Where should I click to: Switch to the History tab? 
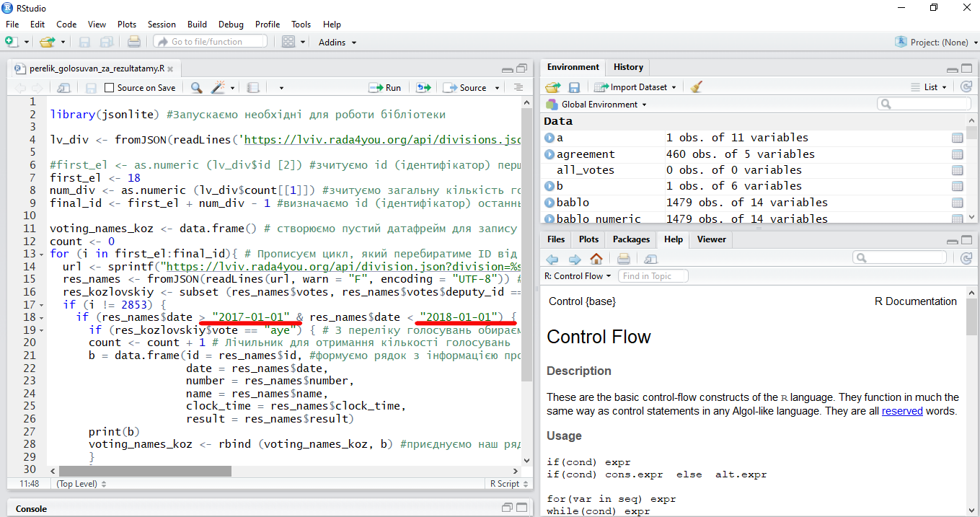click(x=628, y=67)
